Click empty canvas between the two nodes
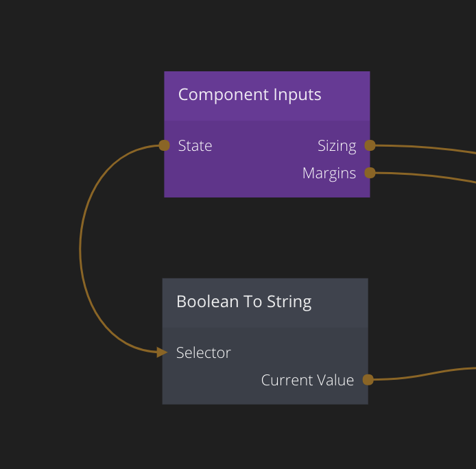The height and width of the screenshot is (469, 476). tap(266, 237)
